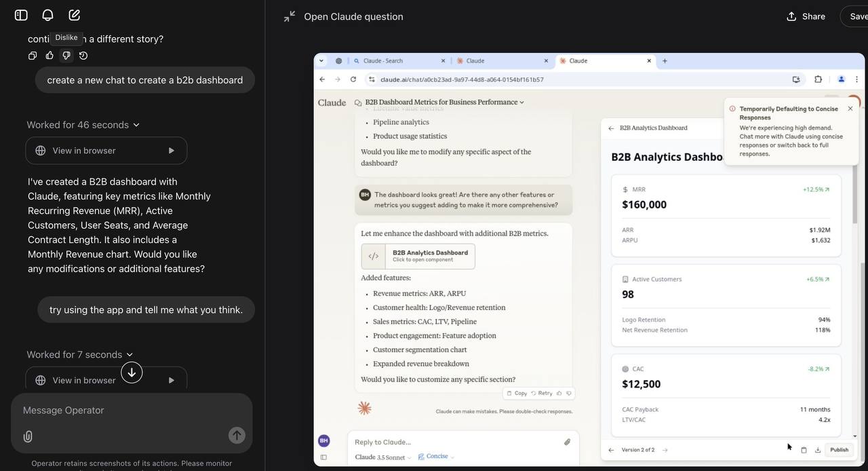Click the browser screenshot preview
The width and height of the screenshot is (868, 471).
589,259
